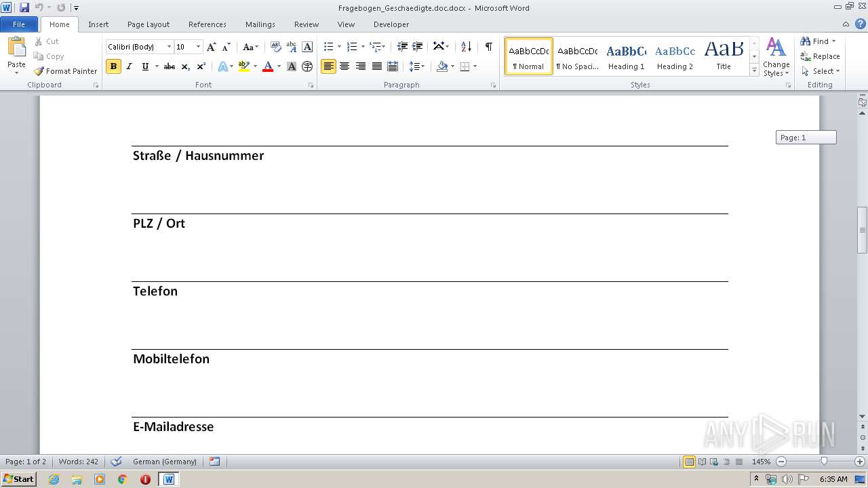
Task: Click the Sort A-Z icon
Action: [466, 47]
